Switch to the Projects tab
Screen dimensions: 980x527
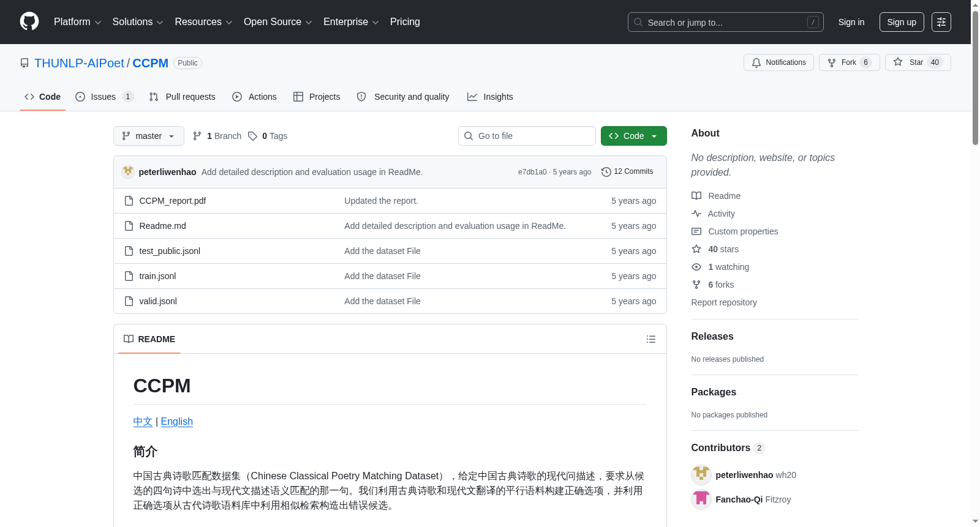coord(317,97)
